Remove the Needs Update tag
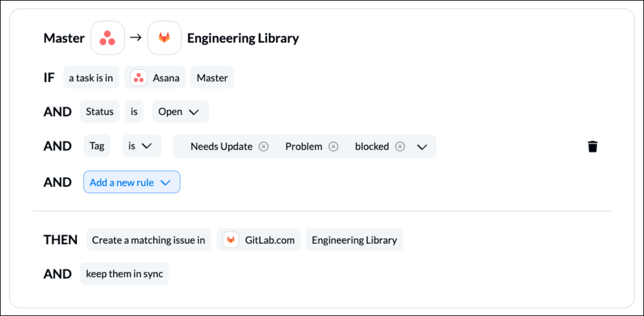Image resolution: width=644 pixels, height=316 pixels. click(264, 147)
